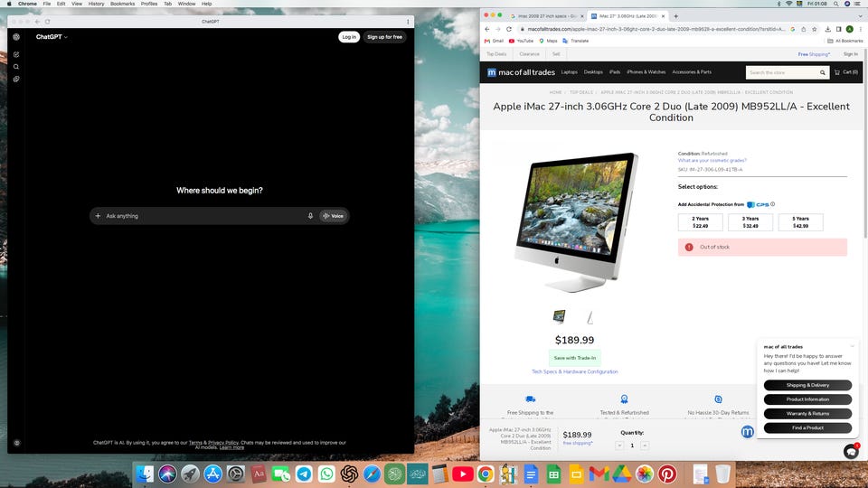Click Find a Product chat button
Viewport: 868px width, 488px height.
(x=807, y=427)
